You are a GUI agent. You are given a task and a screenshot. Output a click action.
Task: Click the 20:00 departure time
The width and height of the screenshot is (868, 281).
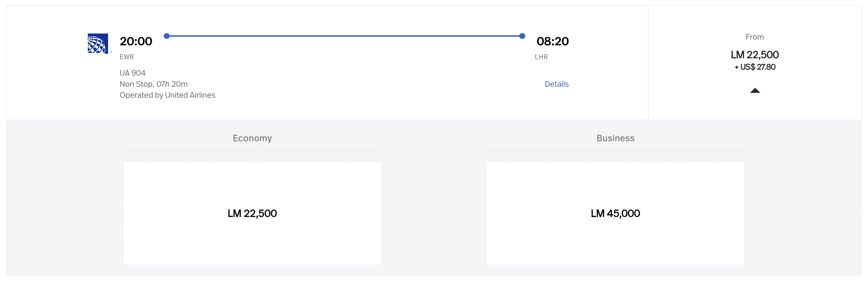[136, 41]
